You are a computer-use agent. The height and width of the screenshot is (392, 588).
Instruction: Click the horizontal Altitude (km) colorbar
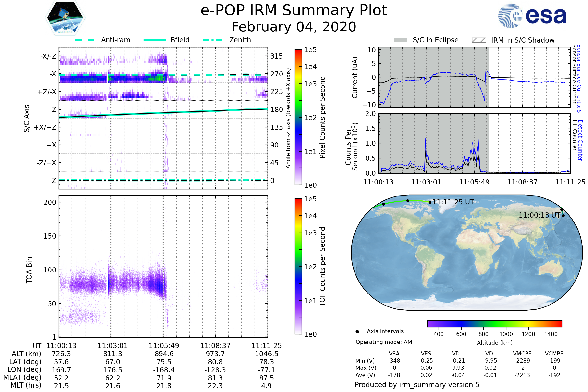[x=494, y=323]
